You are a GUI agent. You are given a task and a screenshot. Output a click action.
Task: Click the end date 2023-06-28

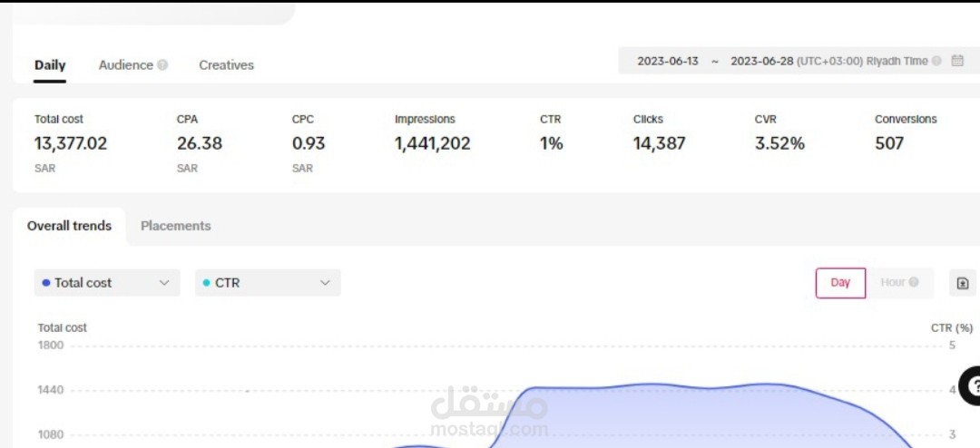tap(762, 62)
